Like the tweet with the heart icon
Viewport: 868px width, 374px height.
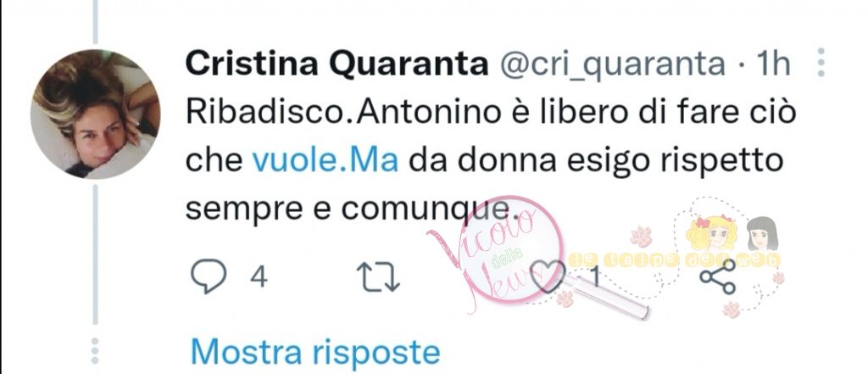click(x=547, y=276)
